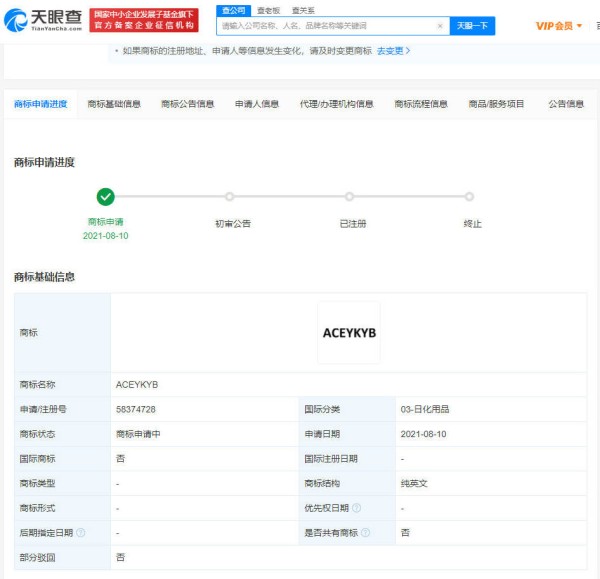Viewport: 600px width, 579px height.
Task: Click help icon beside 优先权日期
Action: click(x=356, y=508)
